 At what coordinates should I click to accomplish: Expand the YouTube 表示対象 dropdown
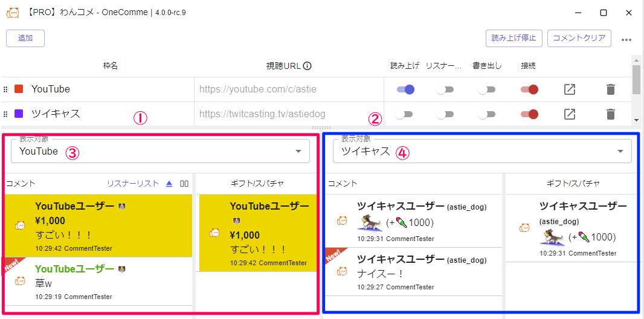298,152
